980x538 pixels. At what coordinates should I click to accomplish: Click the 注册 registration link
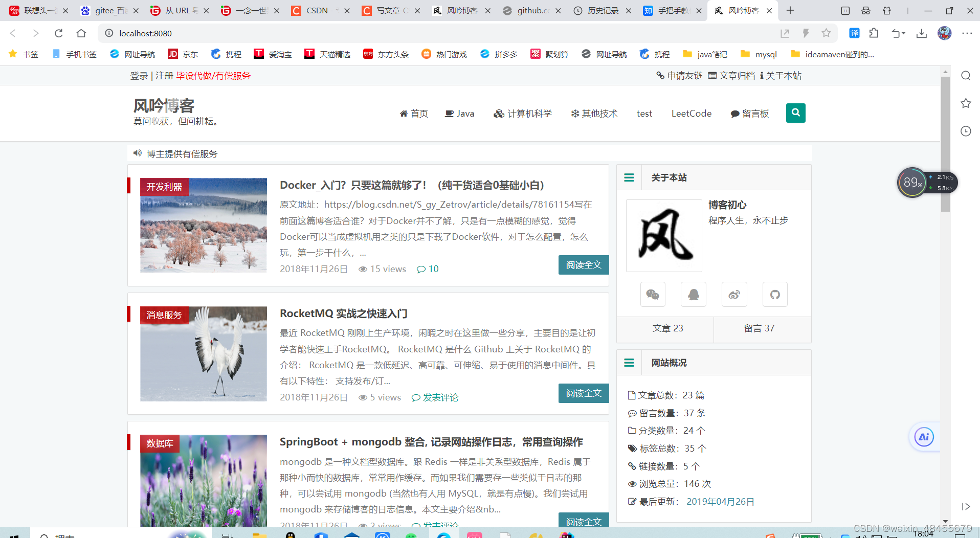(x=163, y=75)
